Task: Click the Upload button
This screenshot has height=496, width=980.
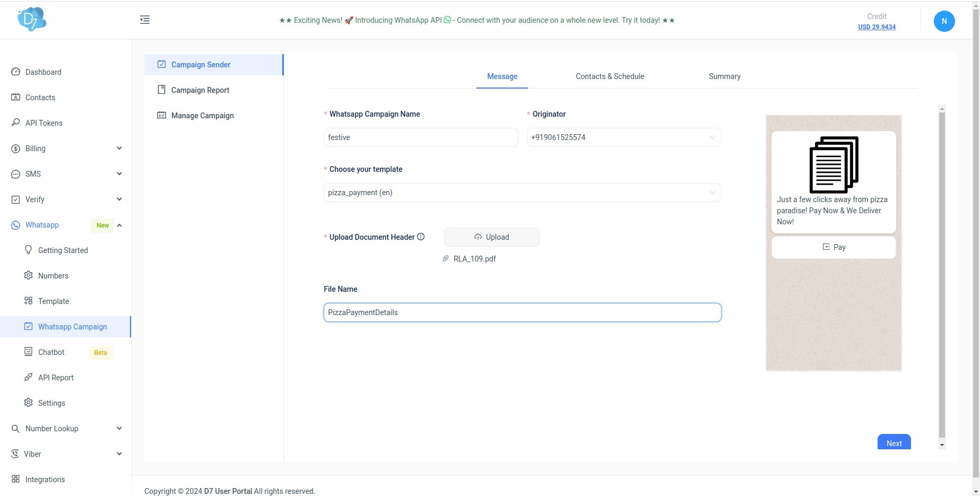Action: coord(491,237)
